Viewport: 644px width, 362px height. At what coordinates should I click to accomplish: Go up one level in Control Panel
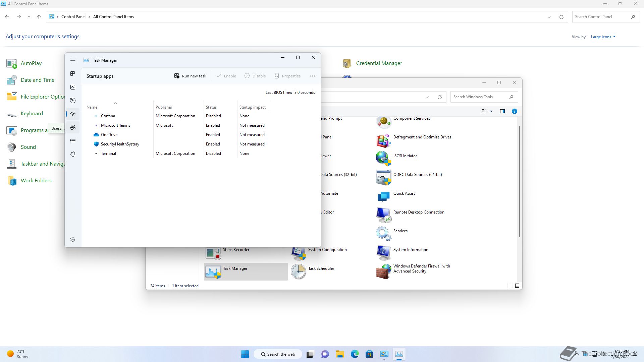point(39,17)
